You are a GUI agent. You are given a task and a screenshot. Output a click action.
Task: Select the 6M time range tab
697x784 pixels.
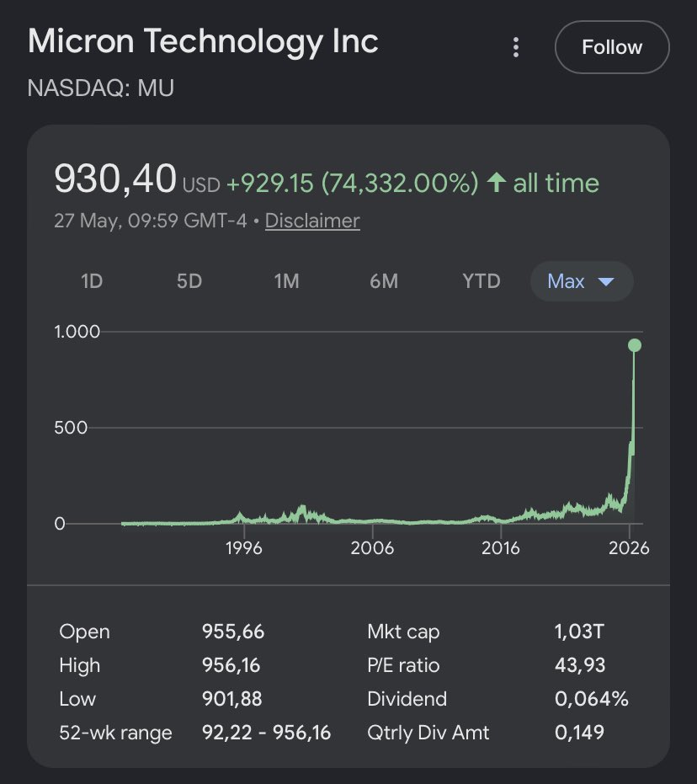click(x=384, y=281)
